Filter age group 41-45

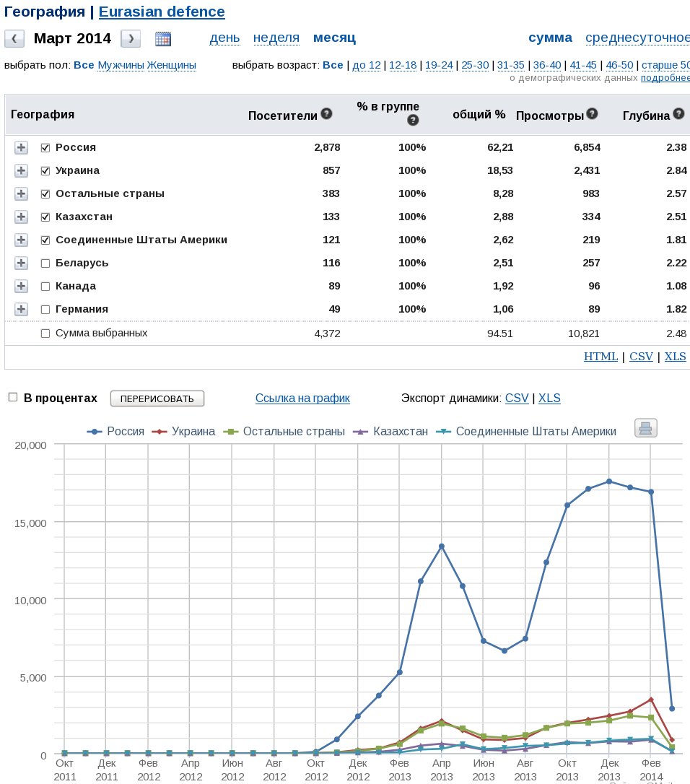[583, 65]
